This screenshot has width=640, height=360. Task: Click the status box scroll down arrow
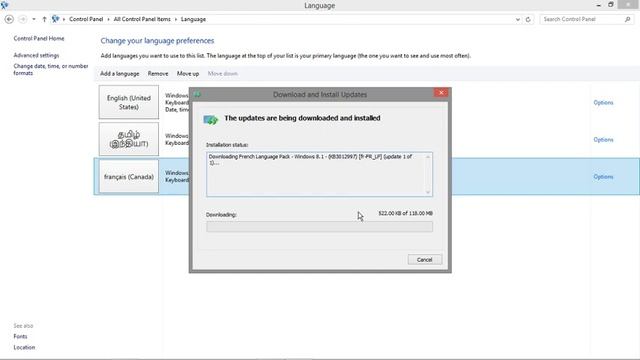pos(428,192)
